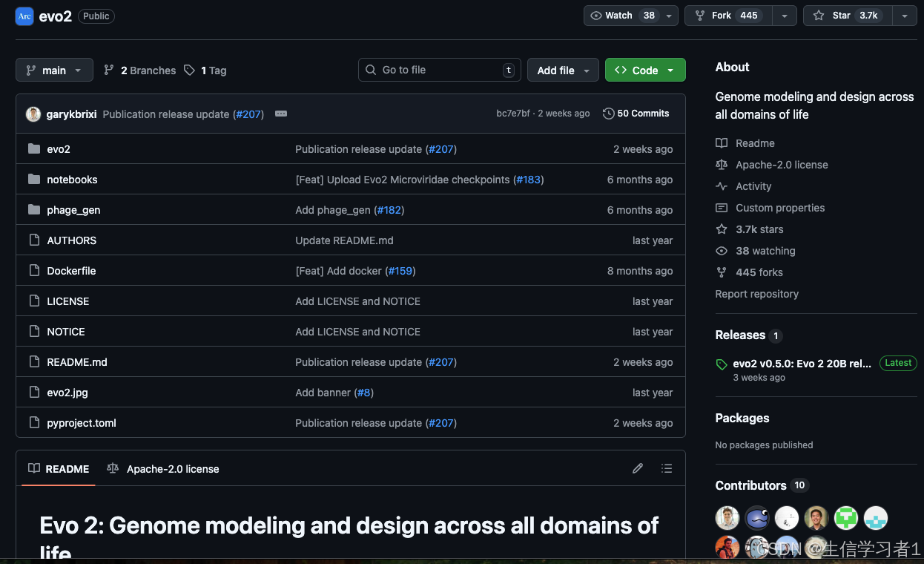Open the evo2.jpg file
The width and height of the screenshot is (924, 564).
click(x=67, y=393)
